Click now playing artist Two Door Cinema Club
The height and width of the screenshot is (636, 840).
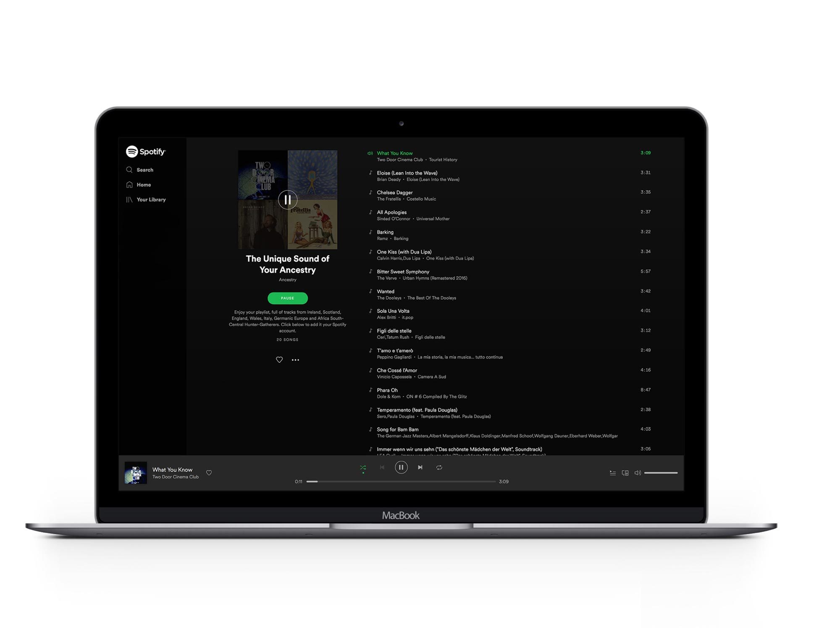coord(176,477)
